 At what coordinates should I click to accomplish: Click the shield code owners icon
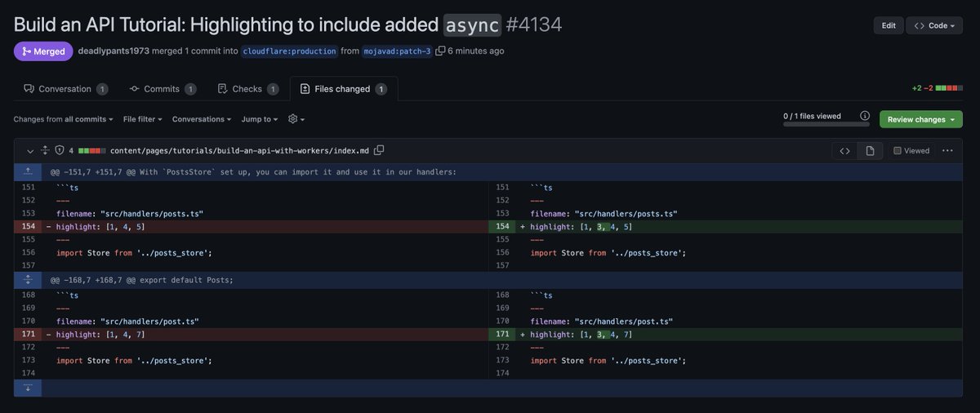click(x=59, y=151)
